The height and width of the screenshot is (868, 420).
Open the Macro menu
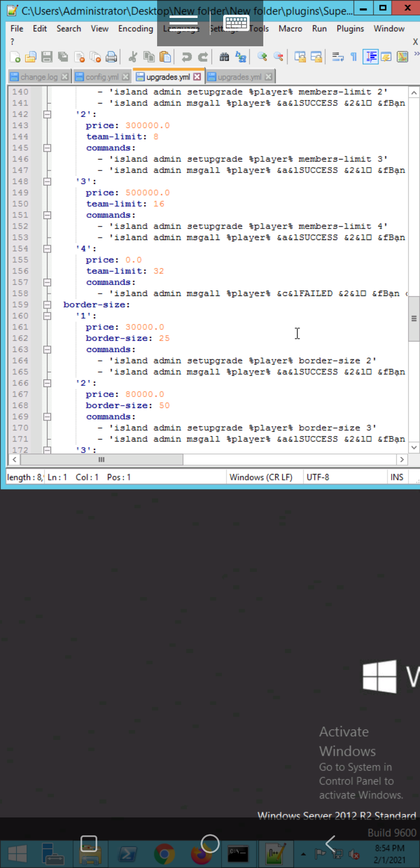[290, 28]
